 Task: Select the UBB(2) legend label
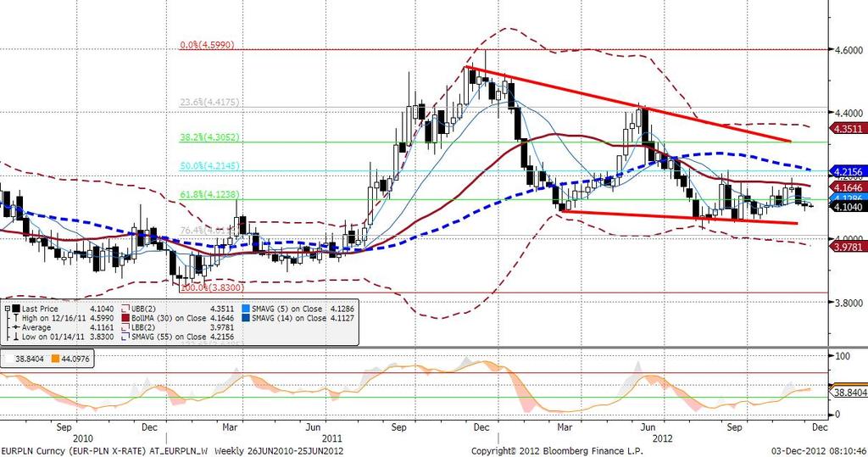coord(143,309)
